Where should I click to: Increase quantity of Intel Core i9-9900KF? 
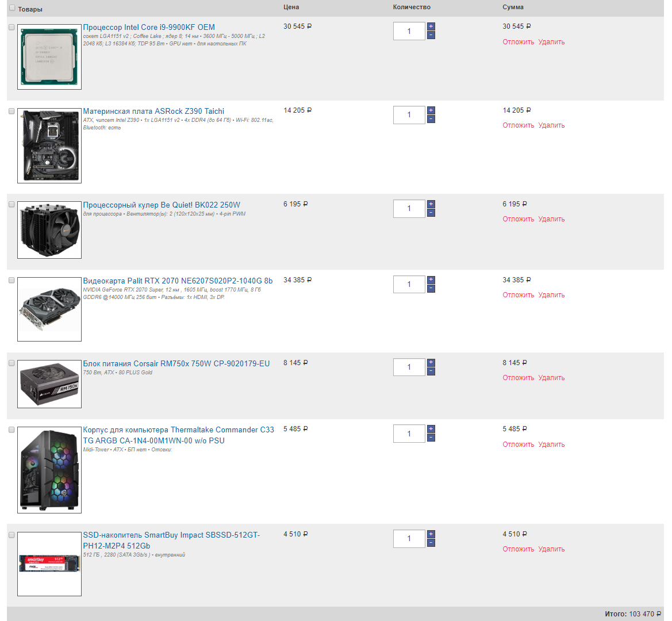click(x=431, y=26)
